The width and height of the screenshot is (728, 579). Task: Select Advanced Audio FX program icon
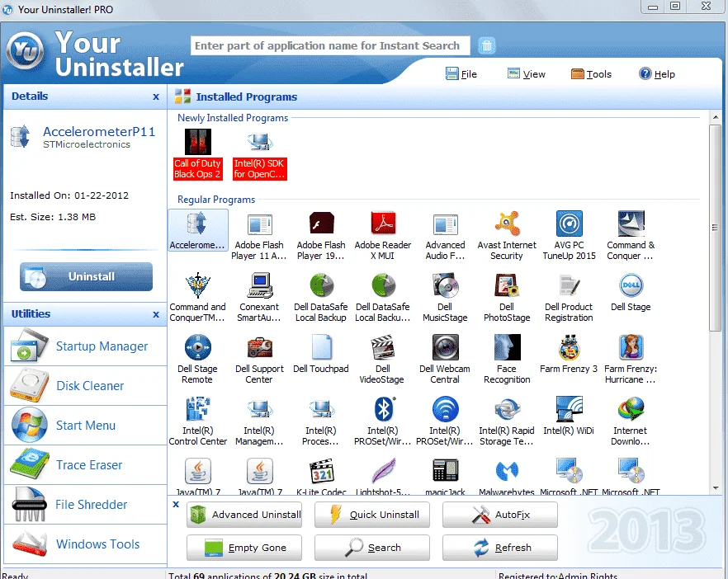point(445,237)
